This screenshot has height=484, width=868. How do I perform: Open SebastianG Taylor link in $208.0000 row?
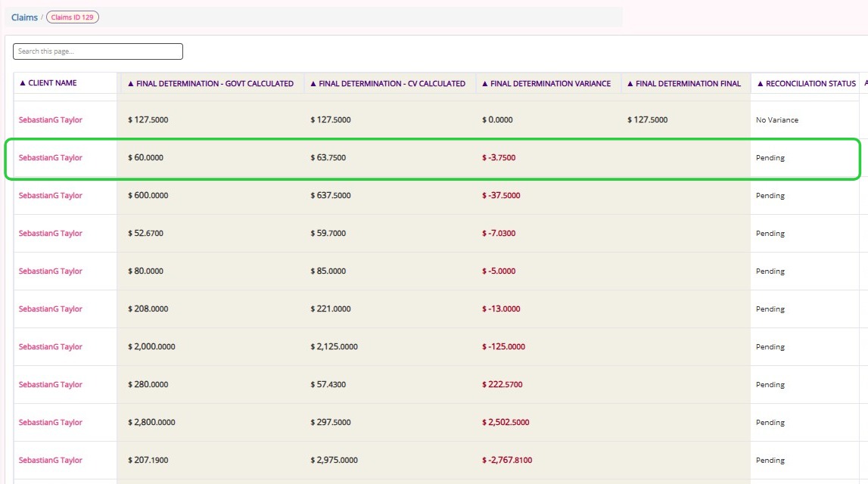pos(51,309)
